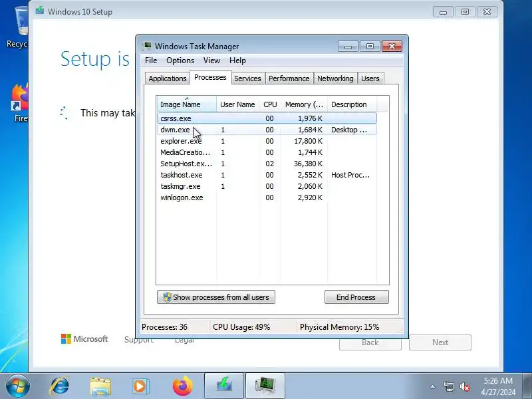The image size is (532, 399).
Task: Show hidden tray icons arrow
Action: click(x=433, y=386)
